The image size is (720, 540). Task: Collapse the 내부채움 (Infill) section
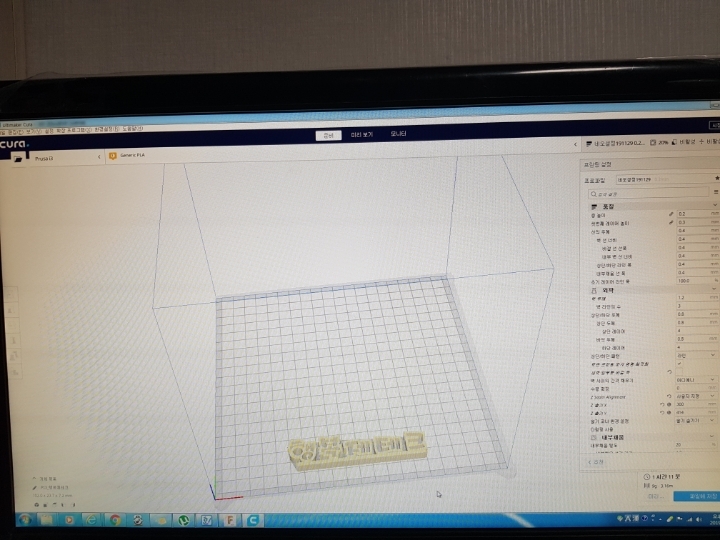tap(714, 436)
